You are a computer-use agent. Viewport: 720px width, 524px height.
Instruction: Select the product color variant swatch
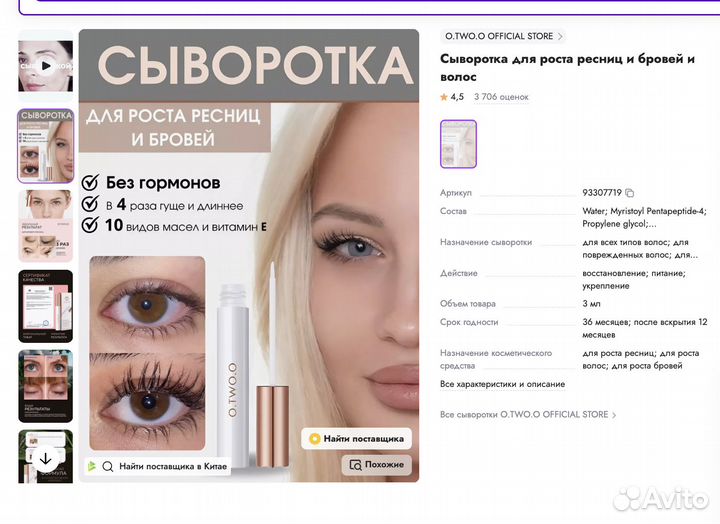point(458,144)
